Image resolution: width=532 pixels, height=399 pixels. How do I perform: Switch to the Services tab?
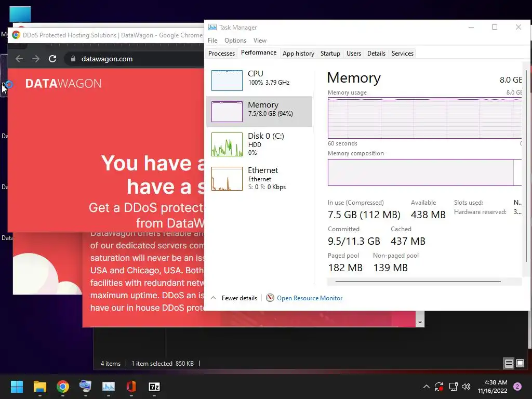pos(403,54)
